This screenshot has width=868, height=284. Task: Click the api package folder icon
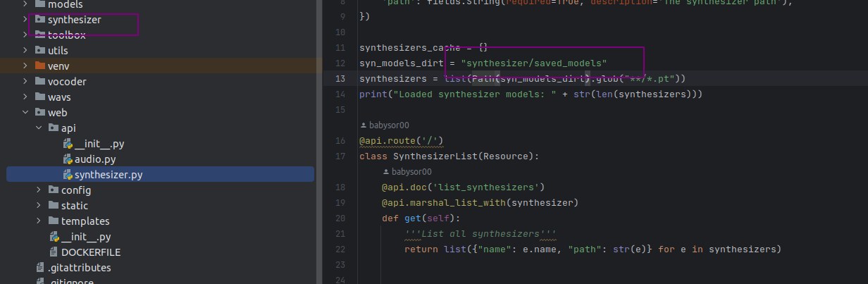pyautogui.click(x=54, y=128)
